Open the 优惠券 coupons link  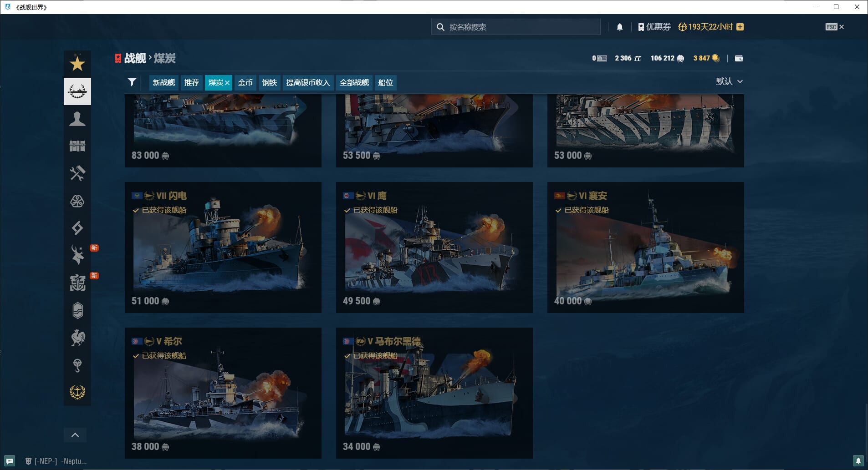(x=654, y=27)
